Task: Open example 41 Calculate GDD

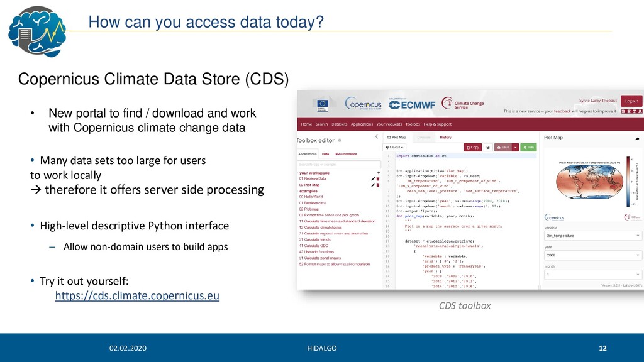Action: click(313, 246)
